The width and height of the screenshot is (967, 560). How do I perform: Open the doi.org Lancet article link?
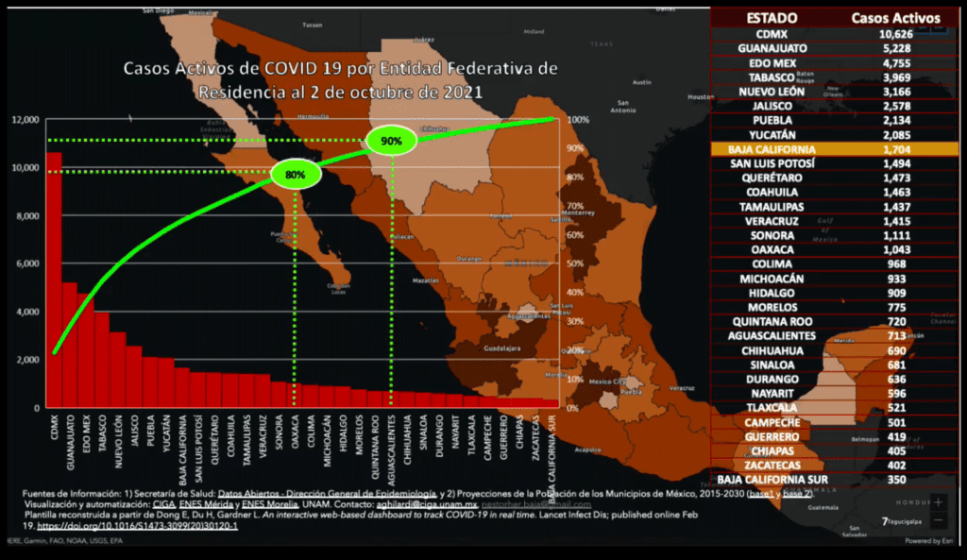(137, 525)
